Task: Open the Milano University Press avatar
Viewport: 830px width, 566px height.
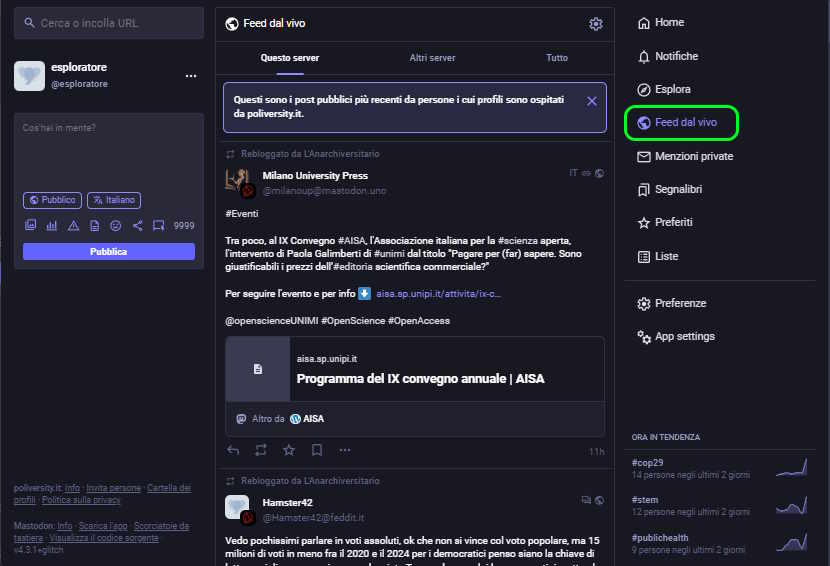Action: 238,182
